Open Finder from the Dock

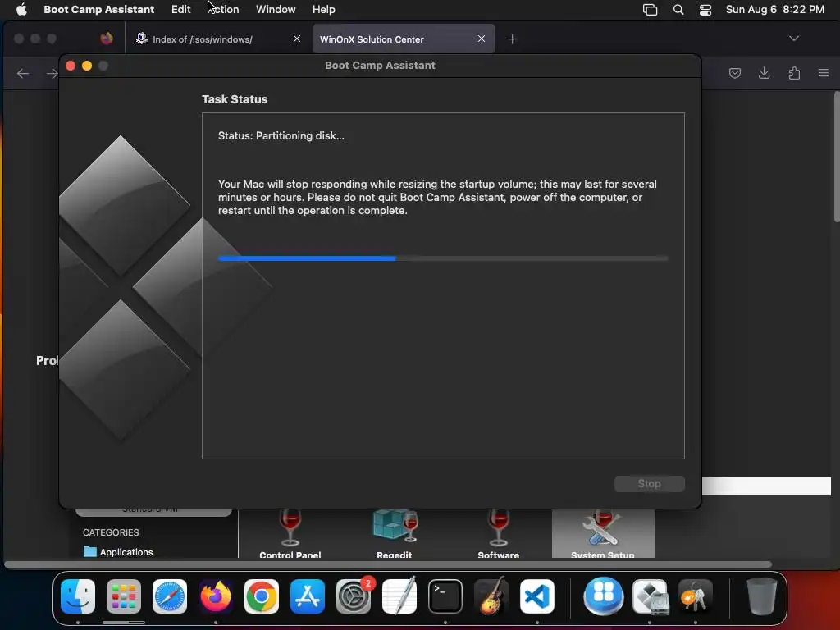(78, 596)
